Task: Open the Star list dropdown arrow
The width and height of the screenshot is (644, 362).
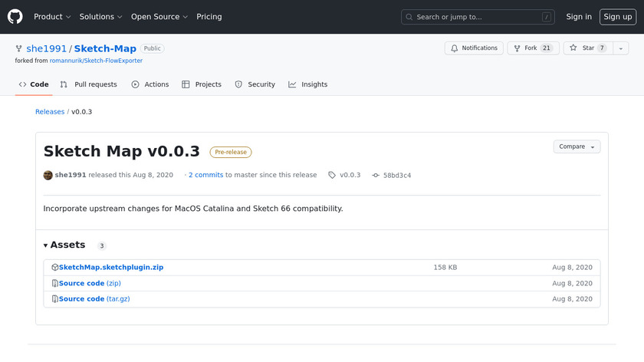Action: [x=619, y=48]
